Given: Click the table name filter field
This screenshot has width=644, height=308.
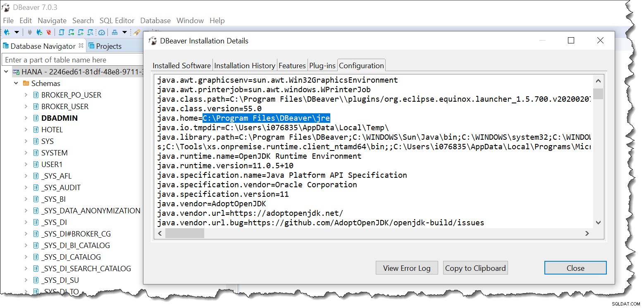Looking at the screenshot, I should point(73,60).
